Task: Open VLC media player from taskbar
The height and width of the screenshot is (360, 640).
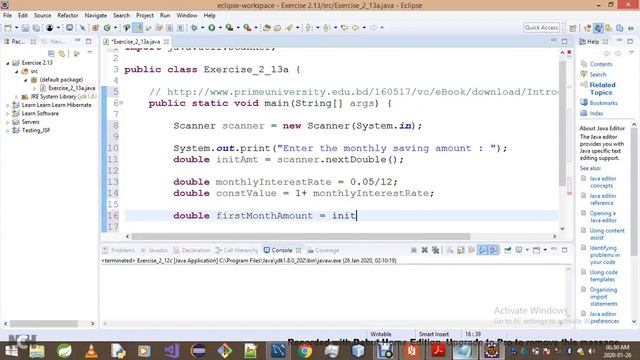Action: coord(91,351)
